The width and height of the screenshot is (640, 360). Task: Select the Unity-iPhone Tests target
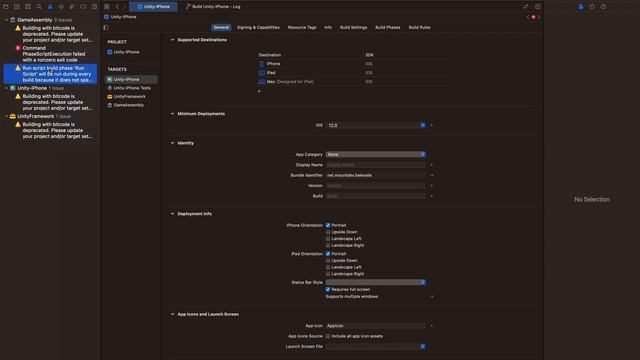pos(131,88)
